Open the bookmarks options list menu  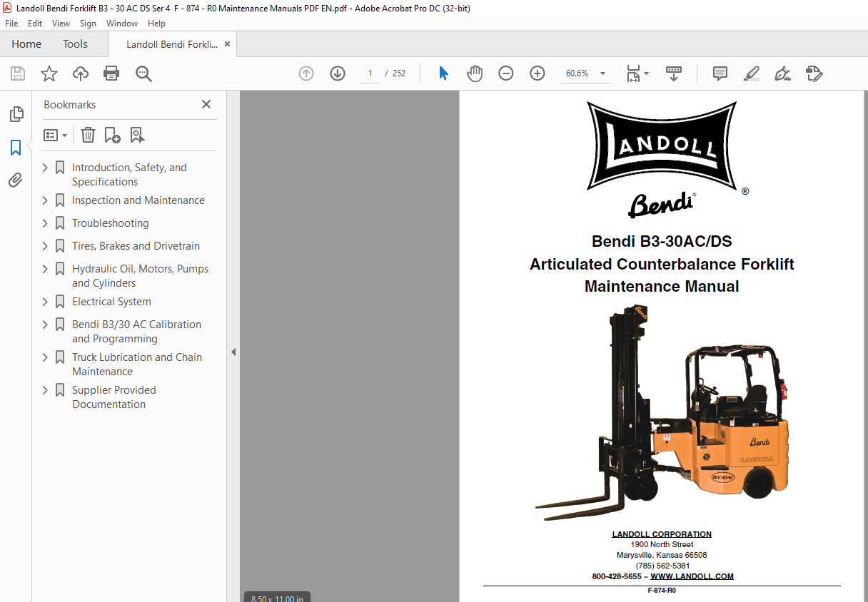tap(55, 135)
